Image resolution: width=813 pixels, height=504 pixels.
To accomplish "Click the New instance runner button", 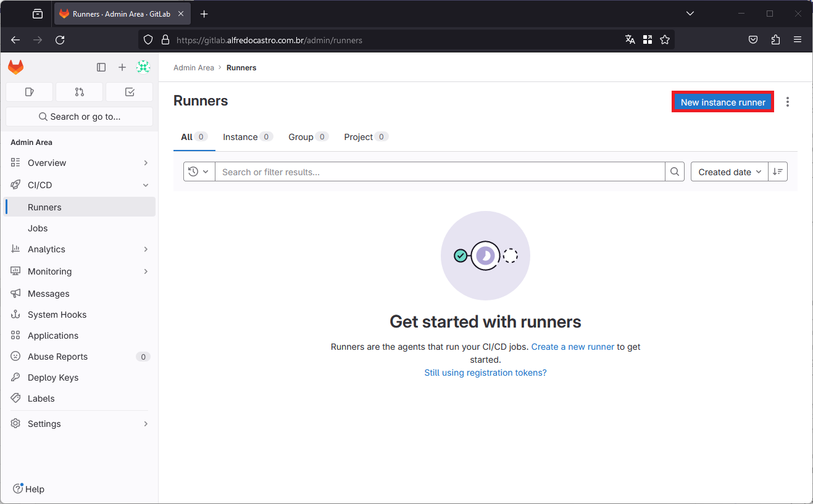I will click(723, 102).
